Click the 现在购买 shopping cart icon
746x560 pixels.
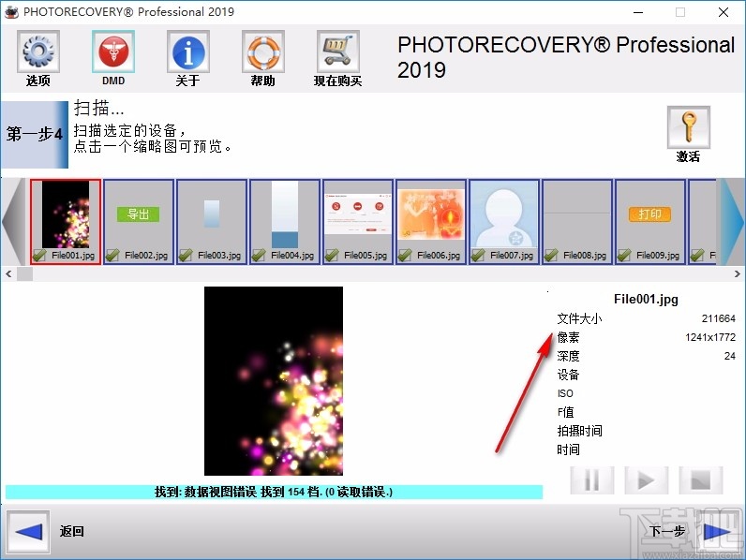click(337, 52)
